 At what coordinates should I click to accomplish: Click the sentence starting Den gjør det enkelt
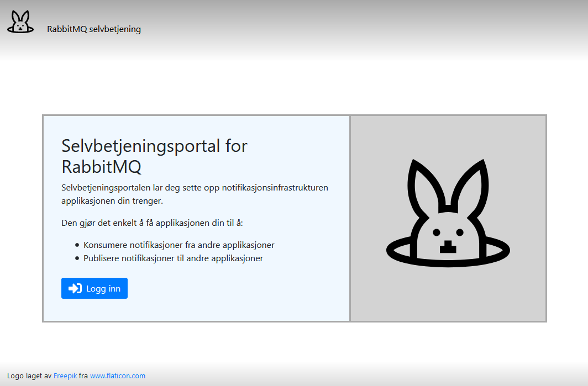click(x=153, y=223)
